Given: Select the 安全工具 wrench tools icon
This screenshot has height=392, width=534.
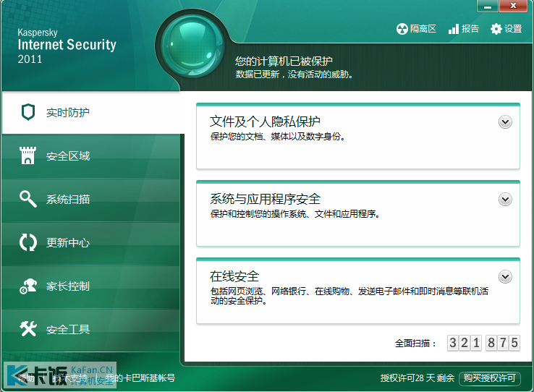Looking at the screenshot, I should point(28,329).
